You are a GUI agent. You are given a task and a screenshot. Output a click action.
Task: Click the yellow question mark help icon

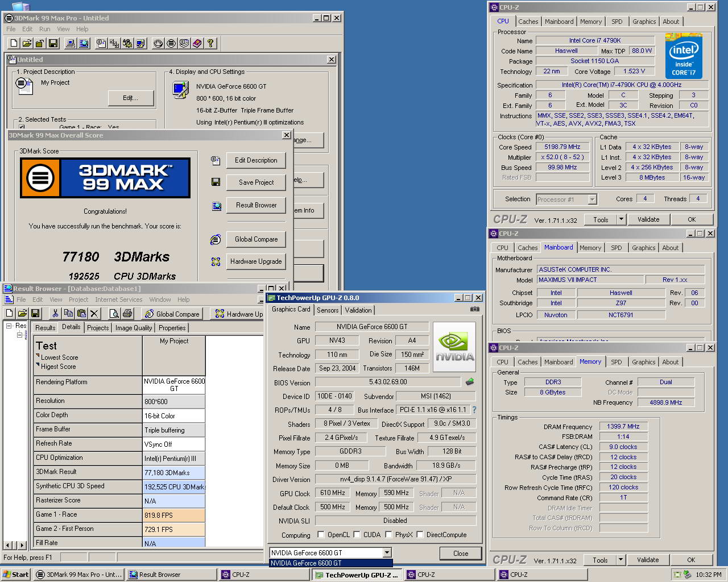[211, 43]
